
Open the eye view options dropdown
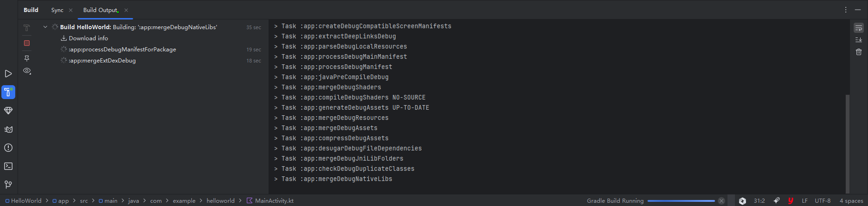pyautogui.click(x=27, y=71)
